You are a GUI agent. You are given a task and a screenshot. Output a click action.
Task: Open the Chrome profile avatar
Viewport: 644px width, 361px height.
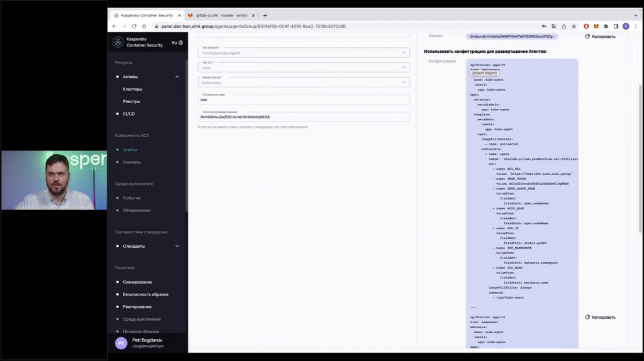[626, 26]
